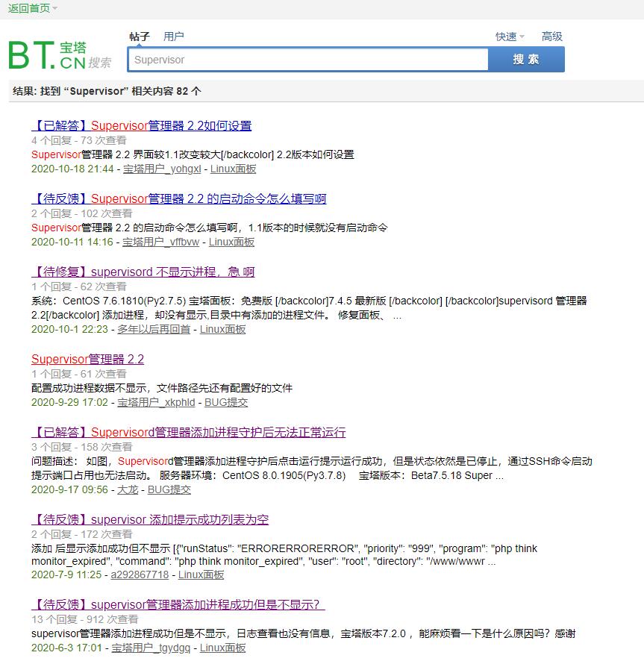Open the 高级 advanced search link
The height and width of the screenshot is (667, 644).
pyautogui.click(x=551, y=37)
